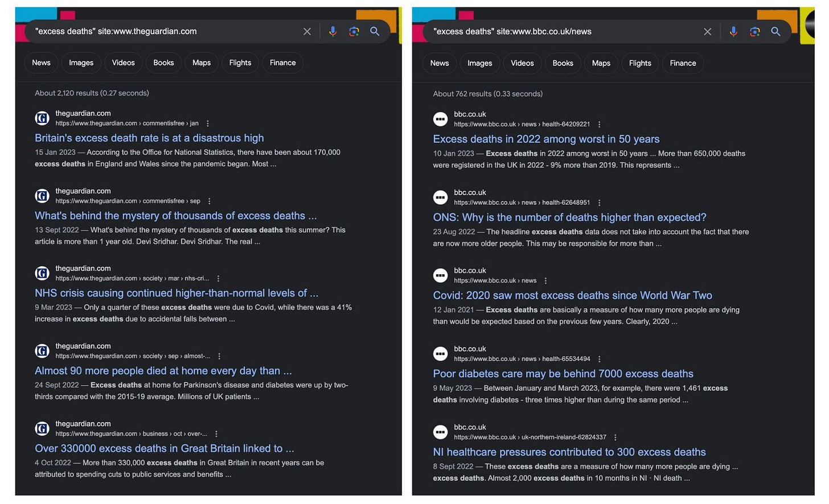Viewport: 829px width, 504px height.
Task: Click Guardian favicon beside 'NHS crisis causing' result
Action: [42, 274]
